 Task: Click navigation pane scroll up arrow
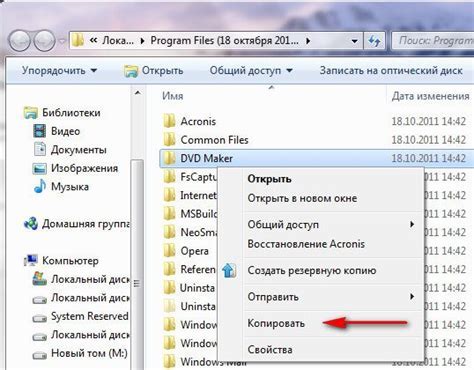(x=138, y=93)
